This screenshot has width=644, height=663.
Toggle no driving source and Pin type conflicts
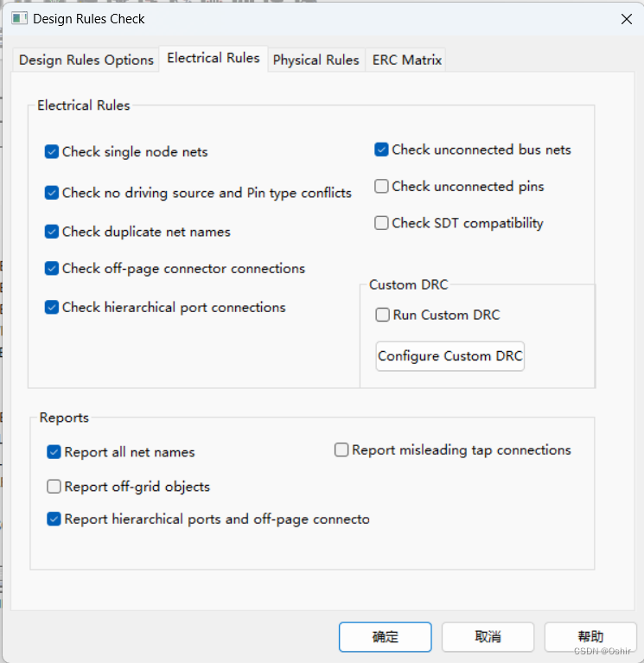tap(52, 193)
